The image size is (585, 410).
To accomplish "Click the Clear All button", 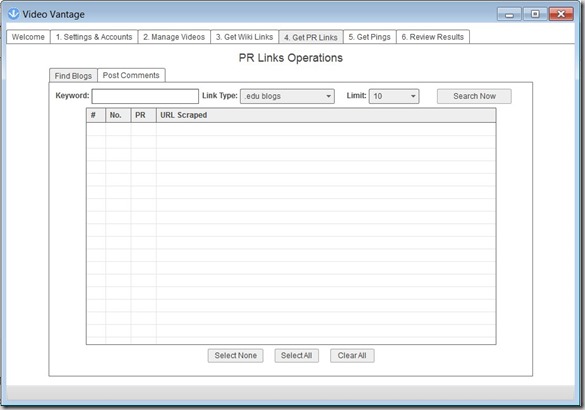I will [352, 356].
